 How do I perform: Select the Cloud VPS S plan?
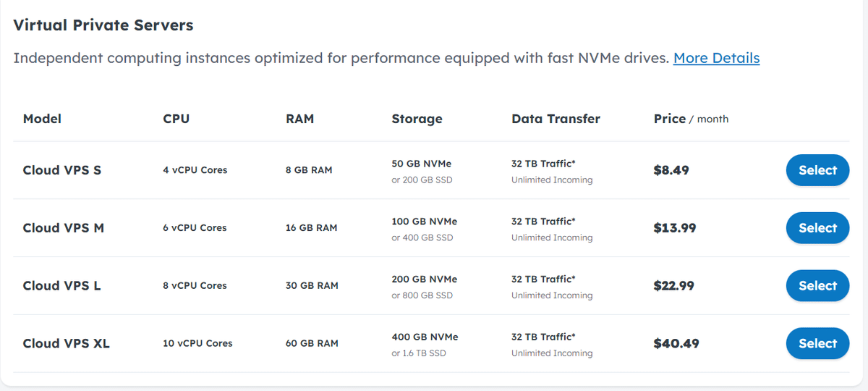[x=817, y=170]
